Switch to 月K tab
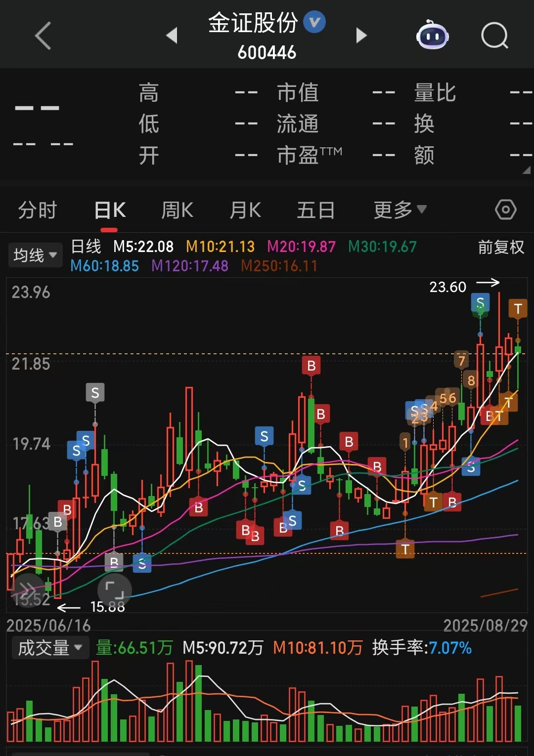 pos(245,210)
